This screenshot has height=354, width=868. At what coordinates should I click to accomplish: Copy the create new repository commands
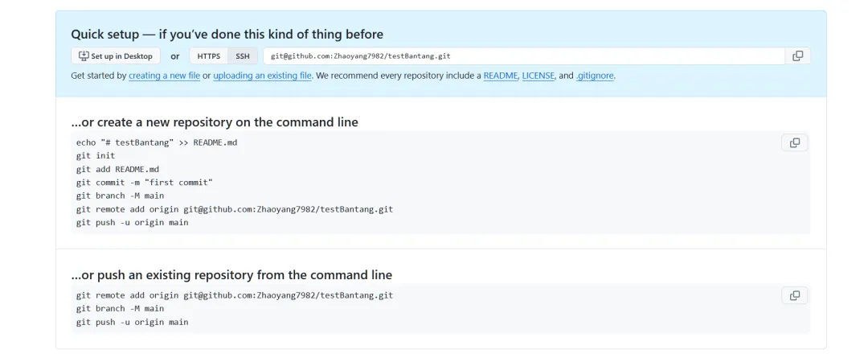coord(794,142)
